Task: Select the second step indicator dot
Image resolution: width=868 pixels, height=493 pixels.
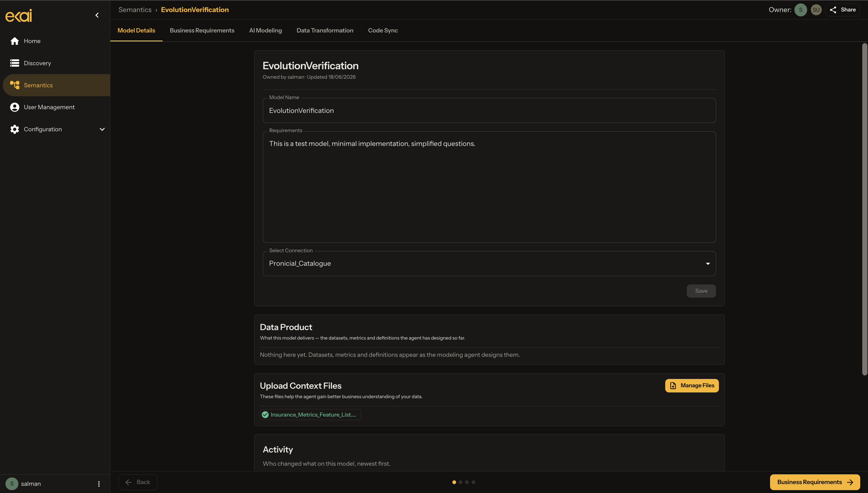Action: [x=460, y=482]
